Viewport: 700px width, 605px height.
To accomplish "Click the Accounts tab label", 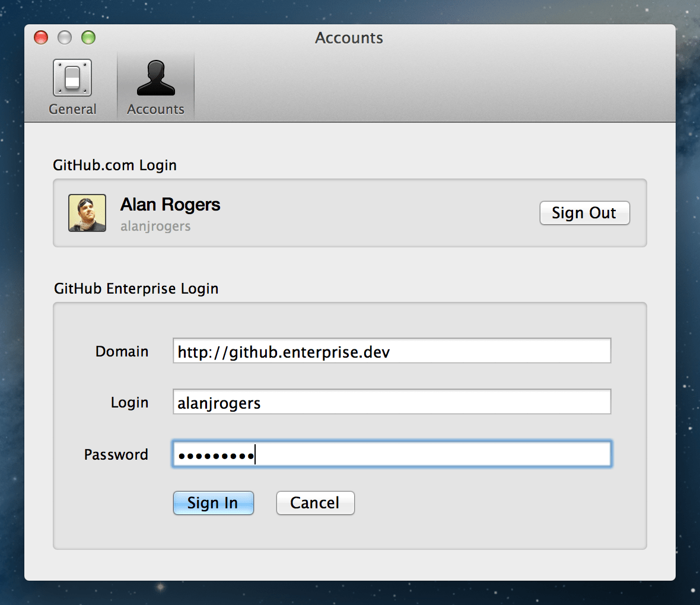I will (x=155, y=110).
